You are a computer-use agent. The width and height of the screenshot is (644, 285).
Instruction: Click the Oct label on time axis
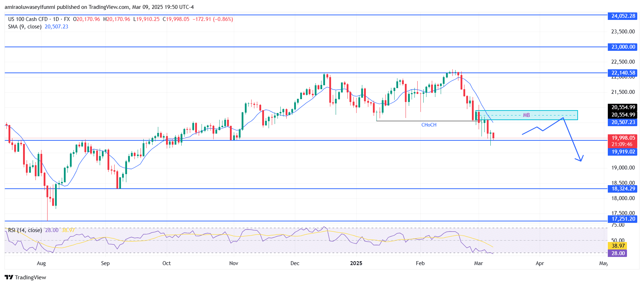point(166,263)
